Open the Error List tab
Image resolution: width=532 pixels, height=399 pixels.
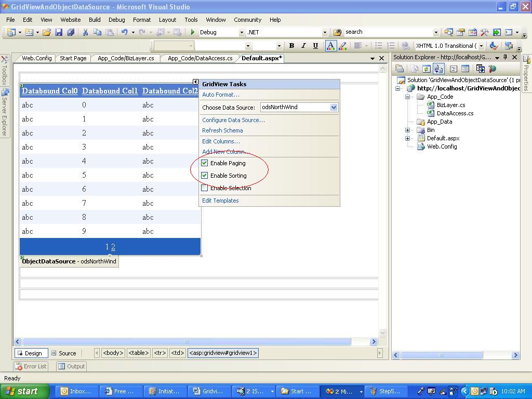pyautogui.click(x=31, y=366)
